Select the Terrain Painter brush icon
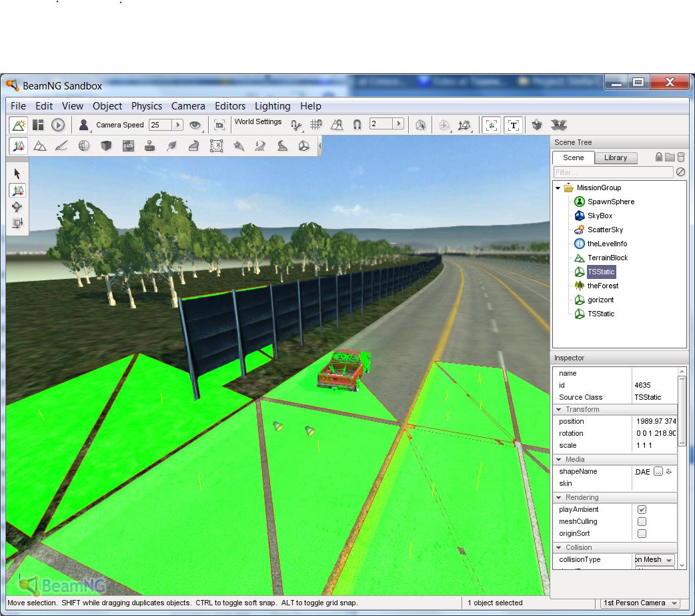Screen dimensions: 695x616 (x=61, y=146)
